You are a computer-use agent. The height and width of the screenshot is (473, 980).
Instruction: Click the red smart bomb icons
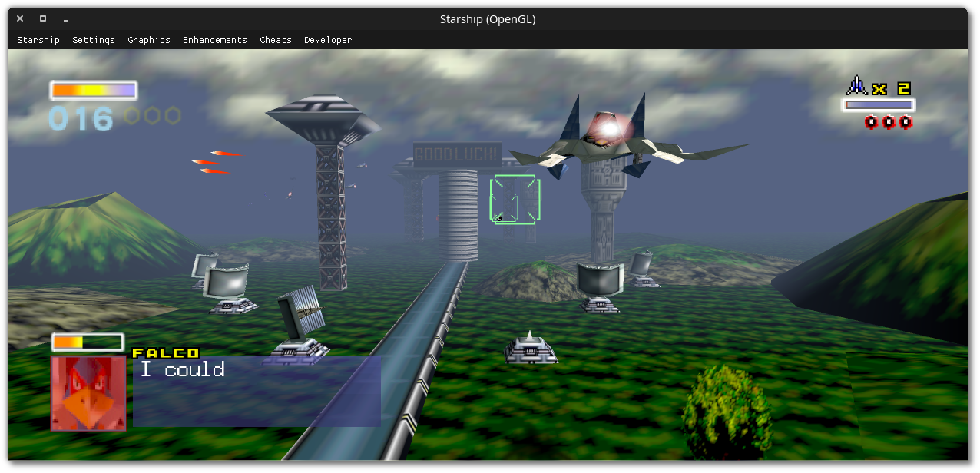coord(889,122)
